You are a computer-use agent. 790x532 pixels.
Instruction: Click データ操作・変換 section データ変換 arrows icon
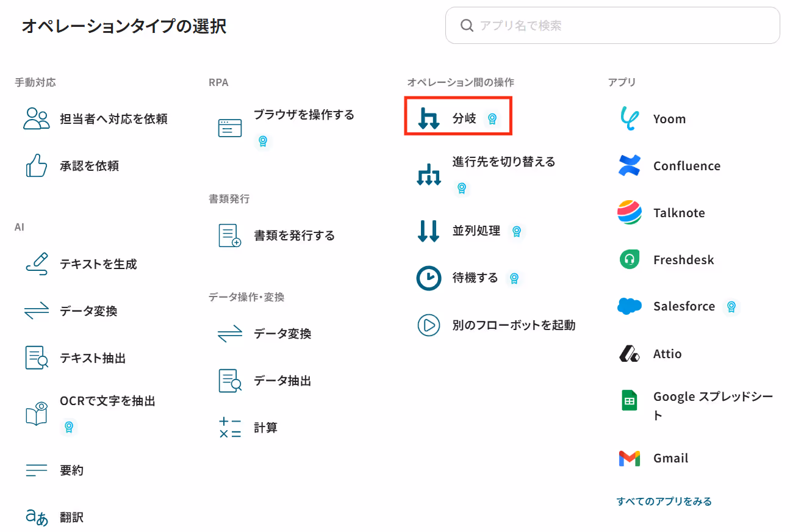click(x=230, y=334)
